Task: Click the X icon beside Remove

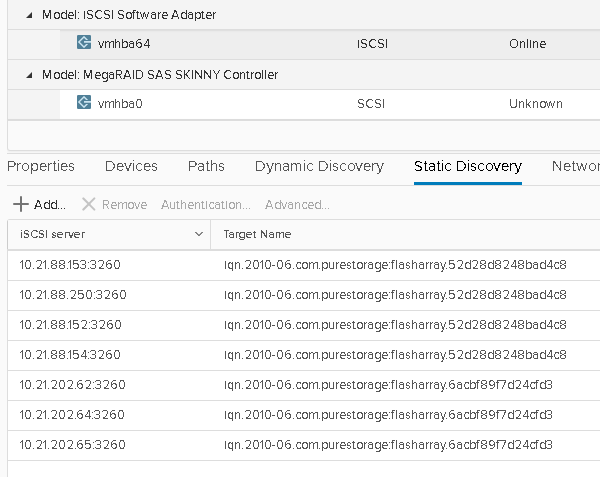Action: 88,204
